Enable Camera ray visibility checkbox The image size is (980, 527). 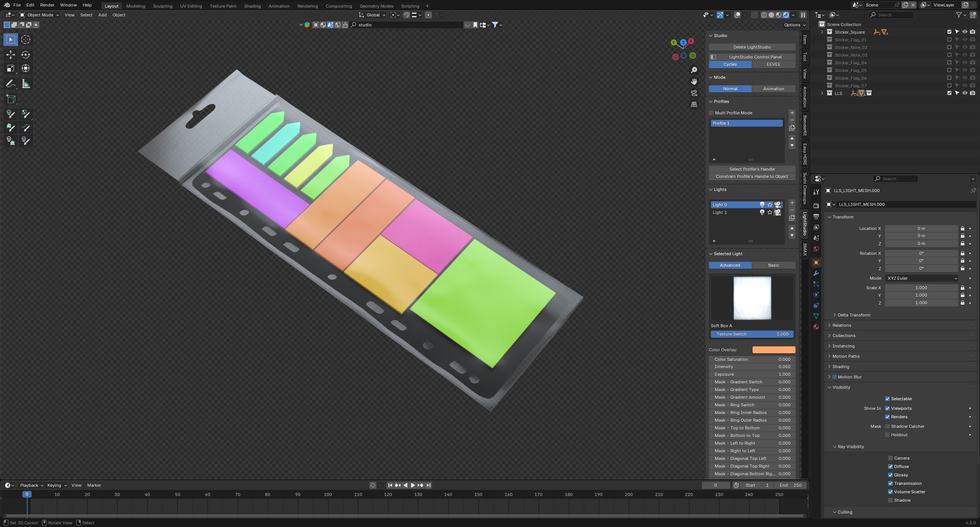[890, 458]
